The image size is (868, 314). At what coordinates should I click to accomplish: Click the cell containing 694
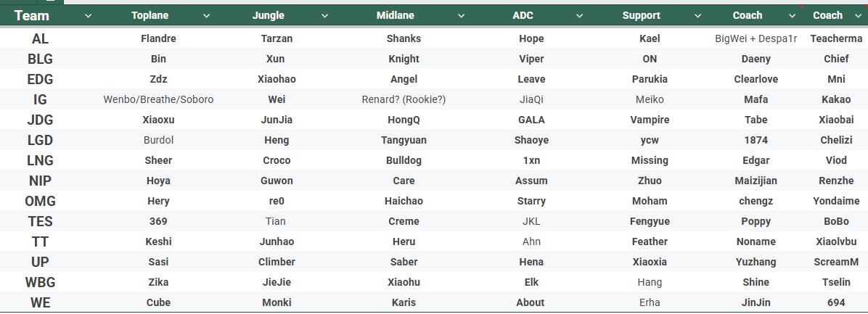[x=836, y=302]
